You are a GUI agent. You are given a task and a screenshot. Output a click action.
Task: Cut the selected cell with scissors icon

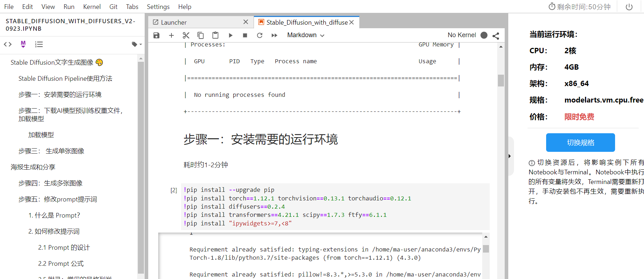[x=186, y=35]
